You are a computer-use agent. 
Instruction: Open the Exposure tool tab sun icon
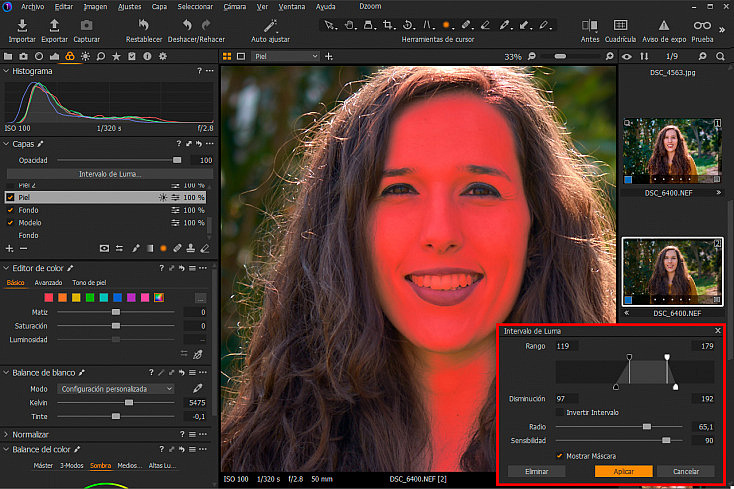click(85, 56)
